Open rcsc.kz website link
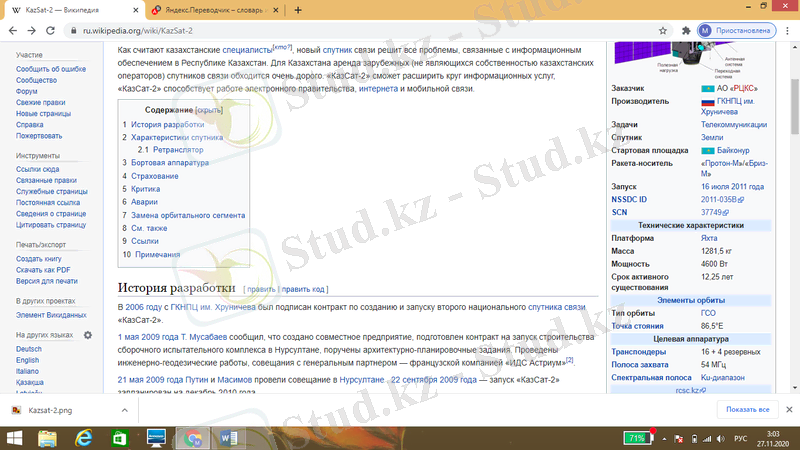 [x=690, y=390]
